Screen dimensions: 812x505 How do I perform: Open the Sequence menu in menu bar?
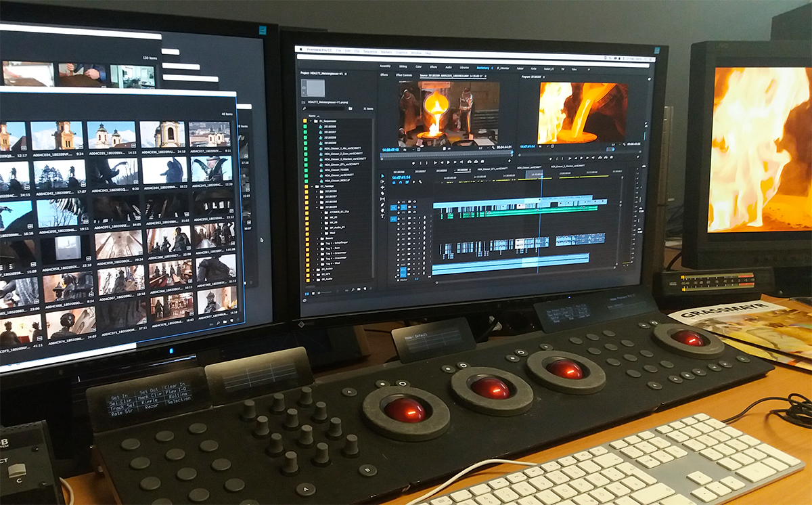click(x=370, y=52)
